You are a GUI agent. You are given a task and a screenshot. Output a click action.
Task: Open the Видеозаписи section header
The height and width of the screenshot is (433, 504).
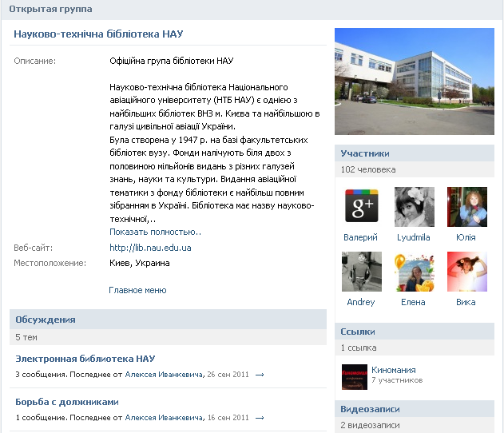pos(415,409)
